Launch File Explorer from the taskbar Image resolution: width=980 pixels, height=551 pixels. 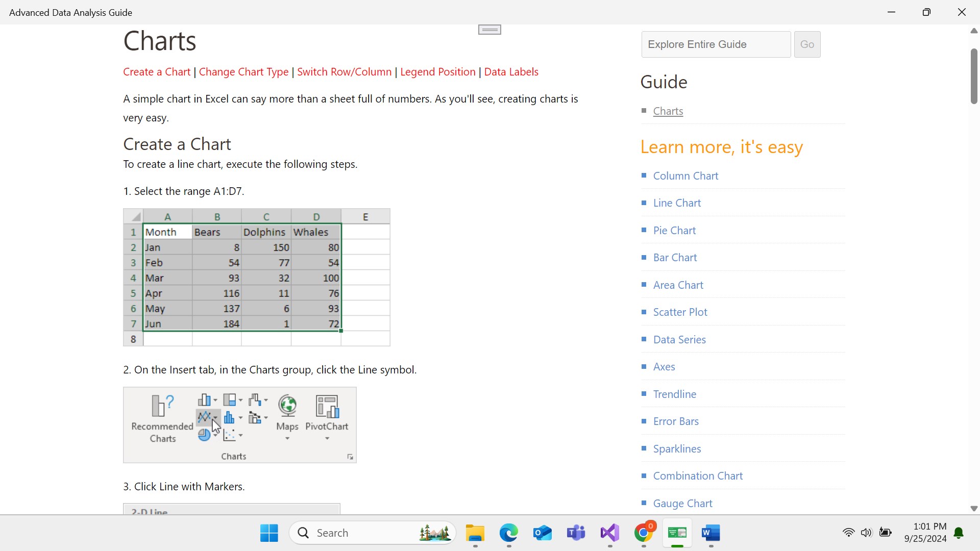(x=475, y=533)
